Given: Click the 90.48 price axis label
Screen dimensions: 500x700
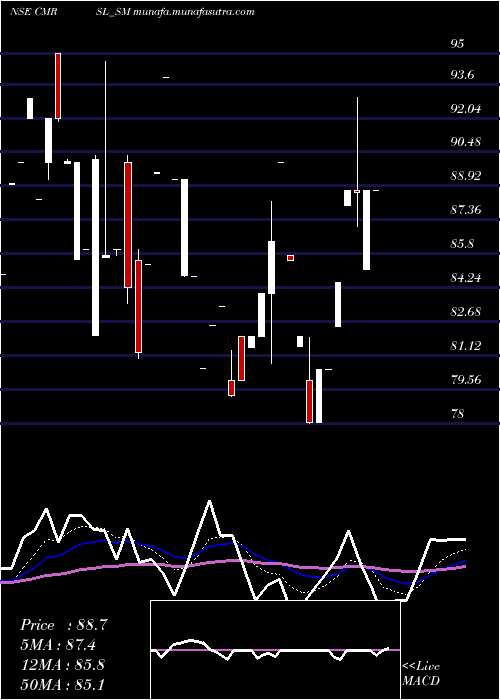Looking at the screenshot, I should point(465,142).
